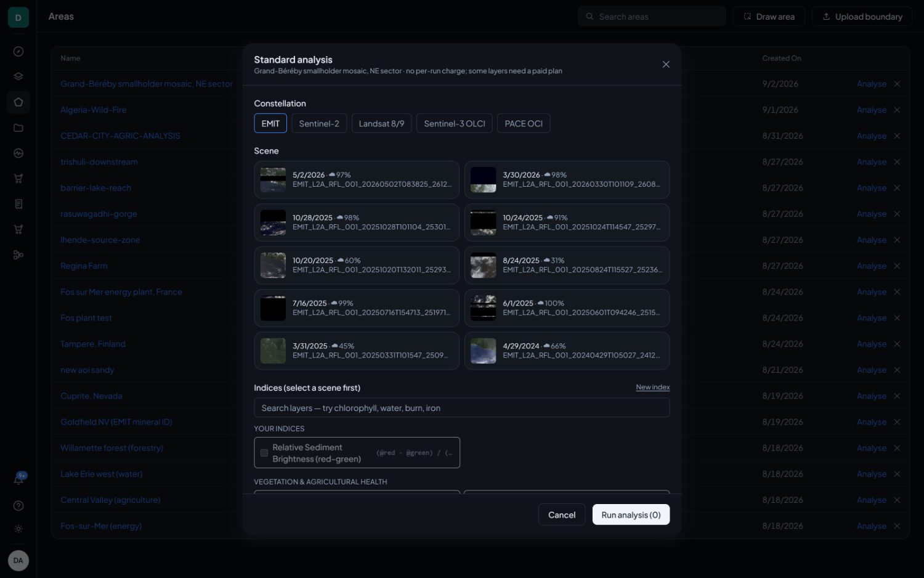Viewport: 924px width, 578px height.
Task: Delete the Regina Farm area row
Action: [x=897, y=266]
